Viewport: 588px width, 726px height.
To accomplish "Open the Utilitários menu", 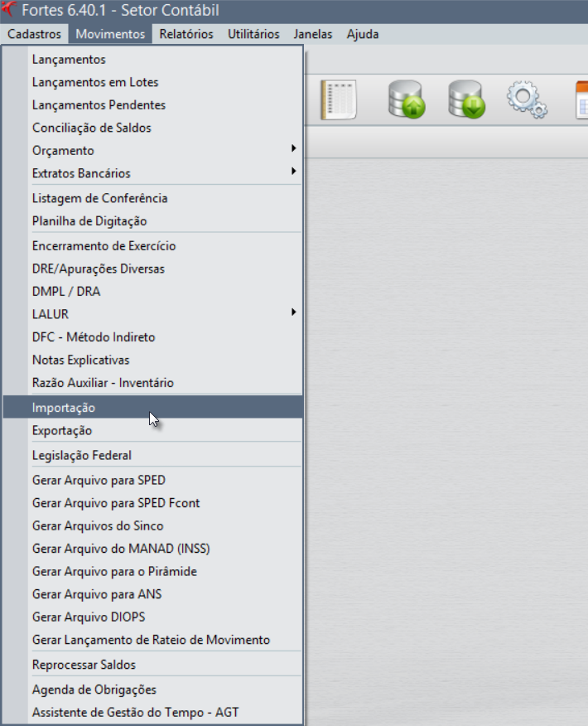I will (x=253, y=34).
